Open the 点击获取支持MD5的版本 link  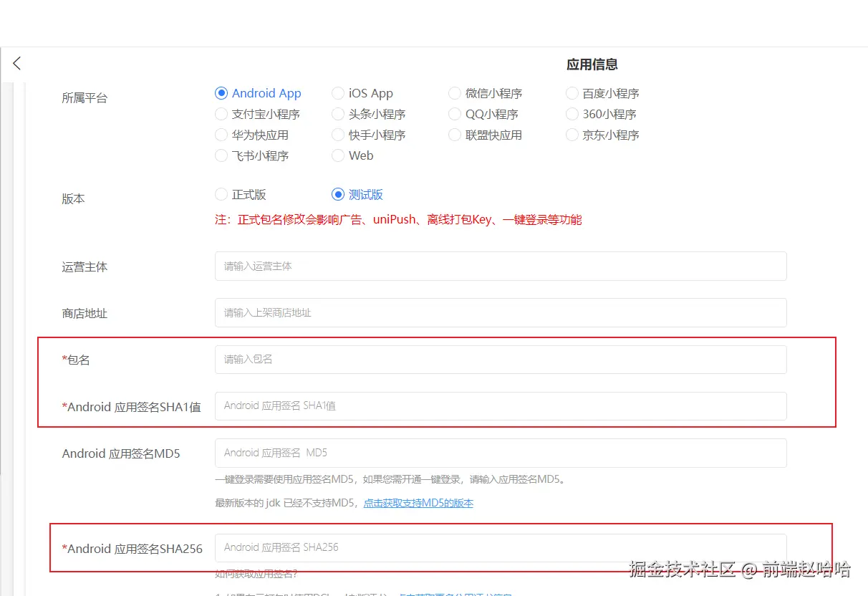point(418,503)
